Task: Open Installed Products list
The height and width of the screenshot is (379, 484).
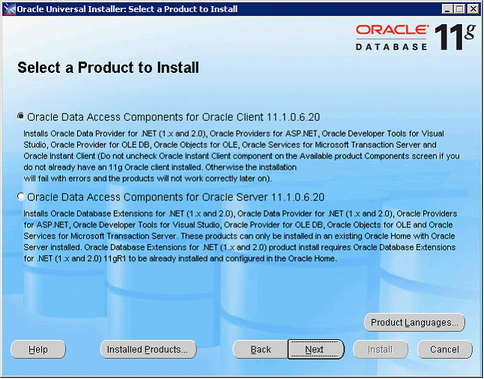Action: [148, 349]
